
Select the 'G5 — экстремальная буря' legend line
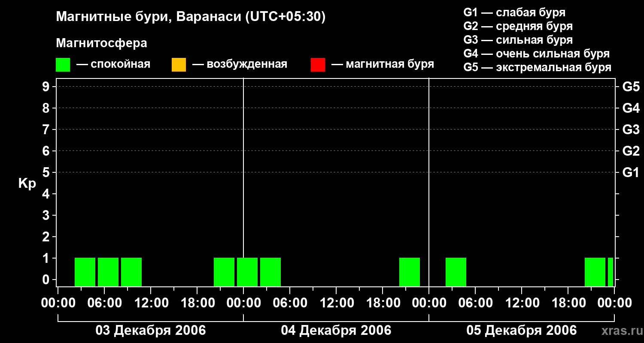click(537, 67)
